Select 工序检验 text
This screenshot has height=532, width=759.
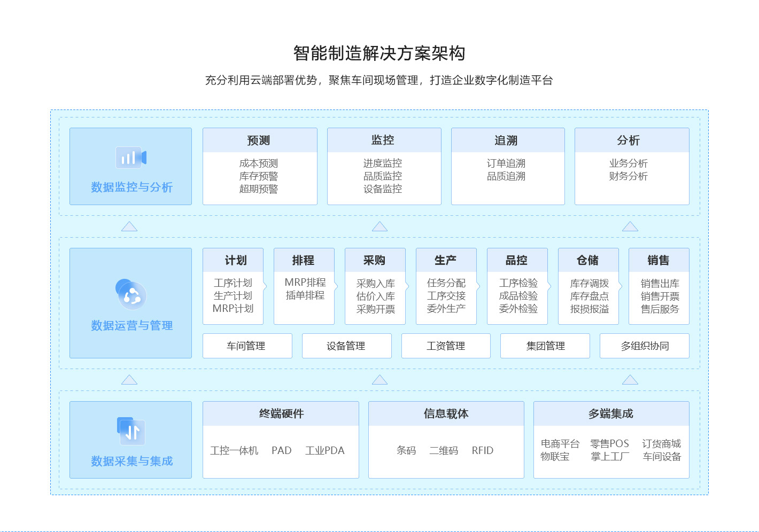click(x=518, y=283)
